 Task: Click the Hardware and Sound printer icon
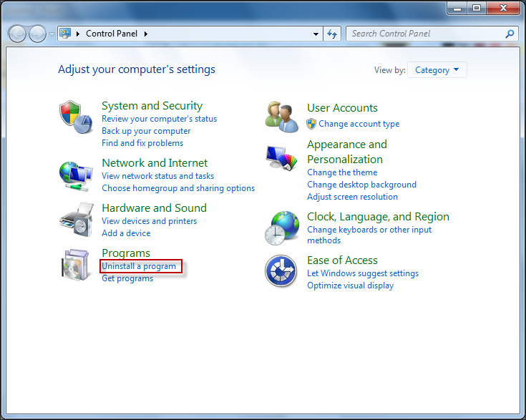click(76, 220)
